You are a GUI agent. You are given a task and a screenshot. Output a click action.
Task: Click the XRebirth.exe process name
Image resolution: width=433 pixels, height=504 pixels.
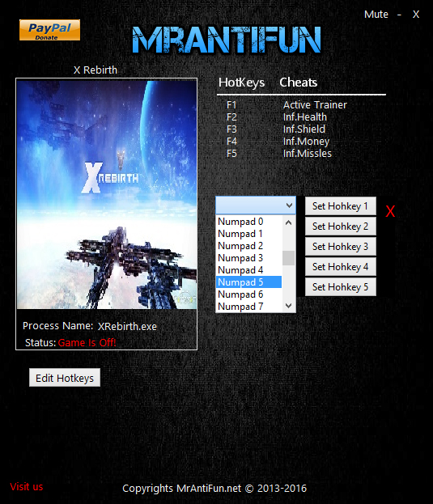coord(127,326)
